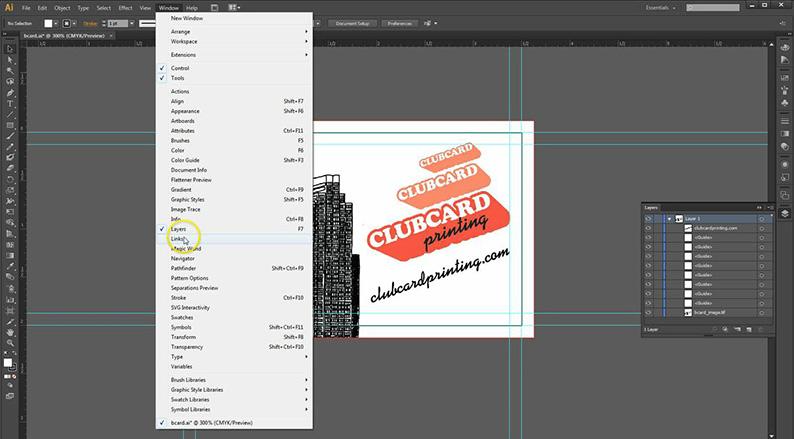Open the File menu
This screenshot has height=439, width=794.
pos(26,8)
